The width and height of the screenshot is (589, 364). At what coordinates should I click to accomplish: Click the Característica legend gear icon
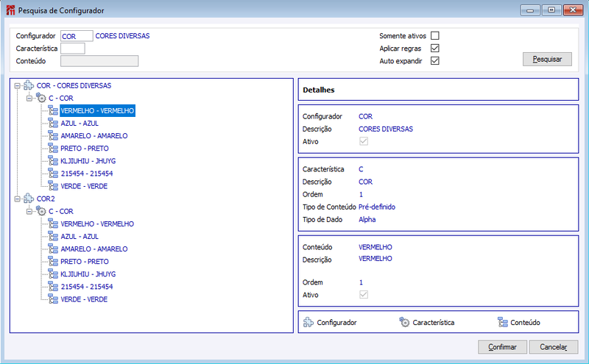404,322
